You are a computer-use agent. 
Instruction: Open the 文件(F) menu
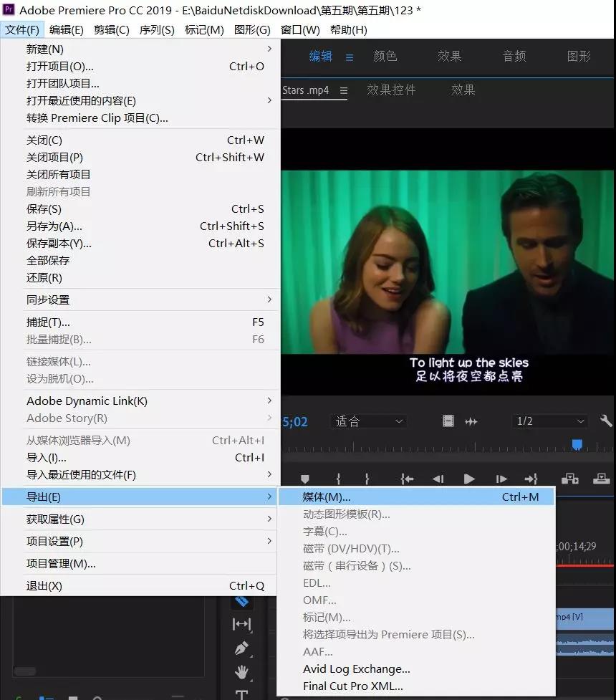click(x=22, y=30)
